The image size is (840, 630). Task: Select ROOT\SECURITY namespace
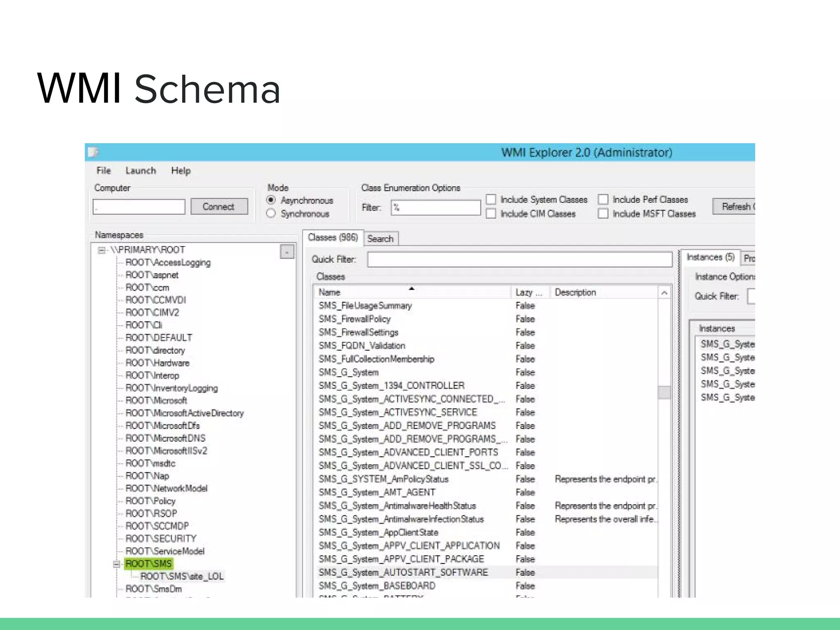coord(161,539)
